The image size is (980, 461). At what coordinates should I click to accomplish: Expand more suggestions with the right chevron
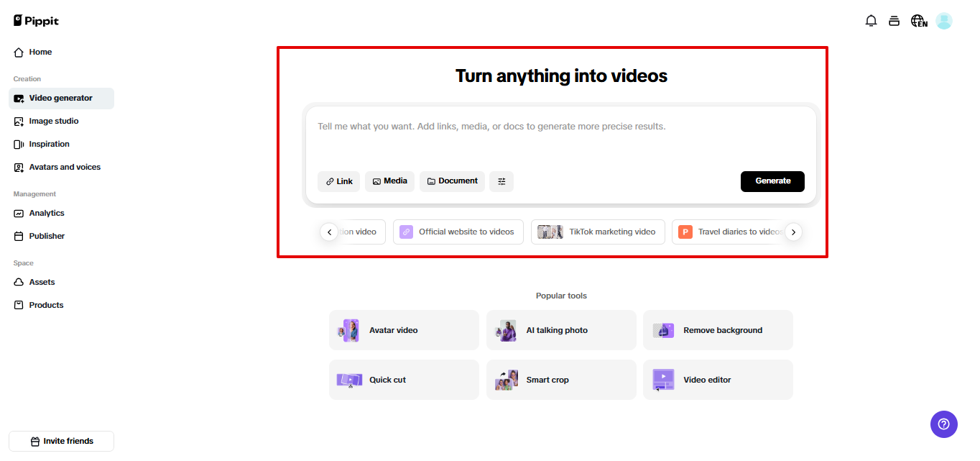[792, 232]
